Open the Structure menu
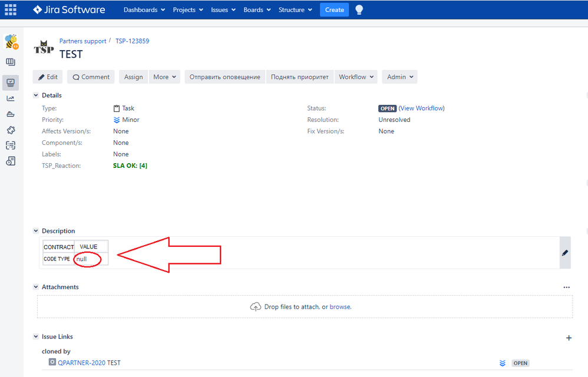Viewport: 588px width, 377px height. (x=295, y=10)
